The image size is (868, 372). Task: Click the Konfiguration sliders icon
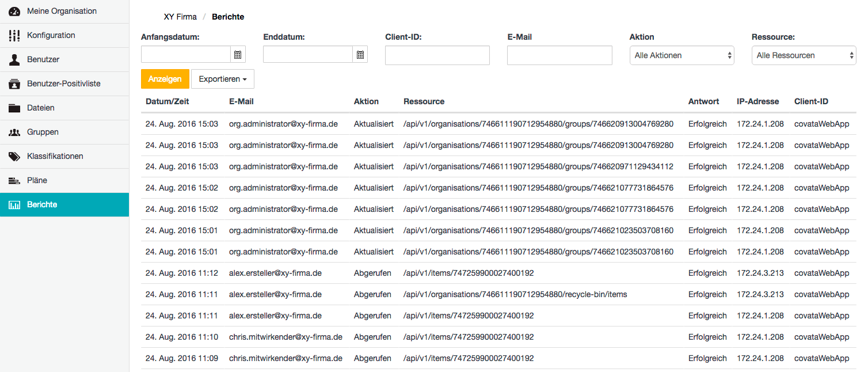14,35
